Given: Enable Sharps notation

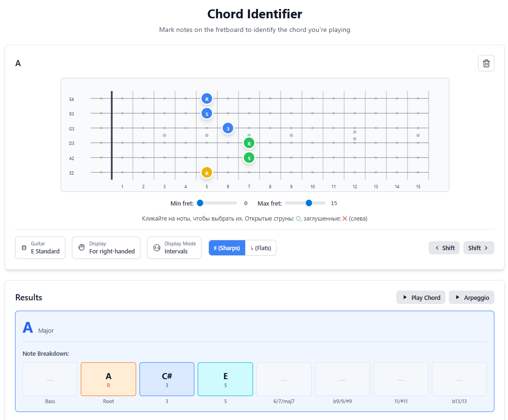Looking at the screenshot, I should click(227, 247).
